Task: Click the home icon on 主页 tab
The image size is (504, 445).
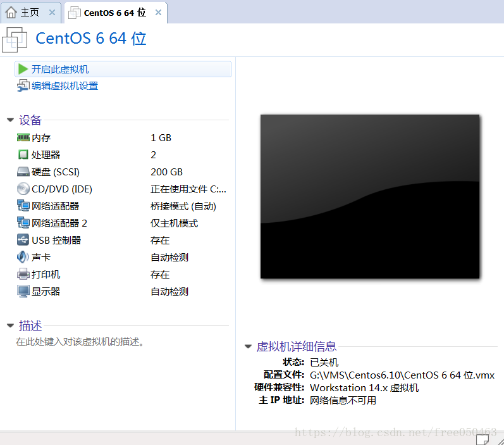Action: click(11, 13)
